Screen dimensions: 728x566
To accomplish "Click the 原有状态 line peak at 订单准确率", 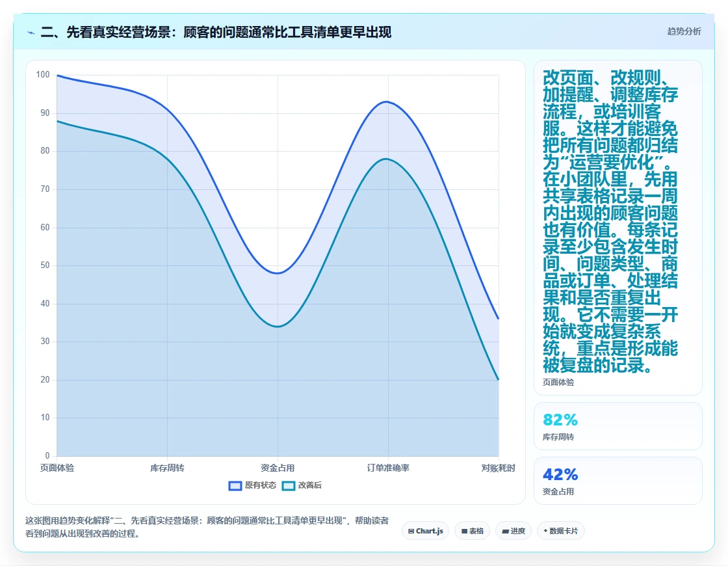I will click(386, 101).
